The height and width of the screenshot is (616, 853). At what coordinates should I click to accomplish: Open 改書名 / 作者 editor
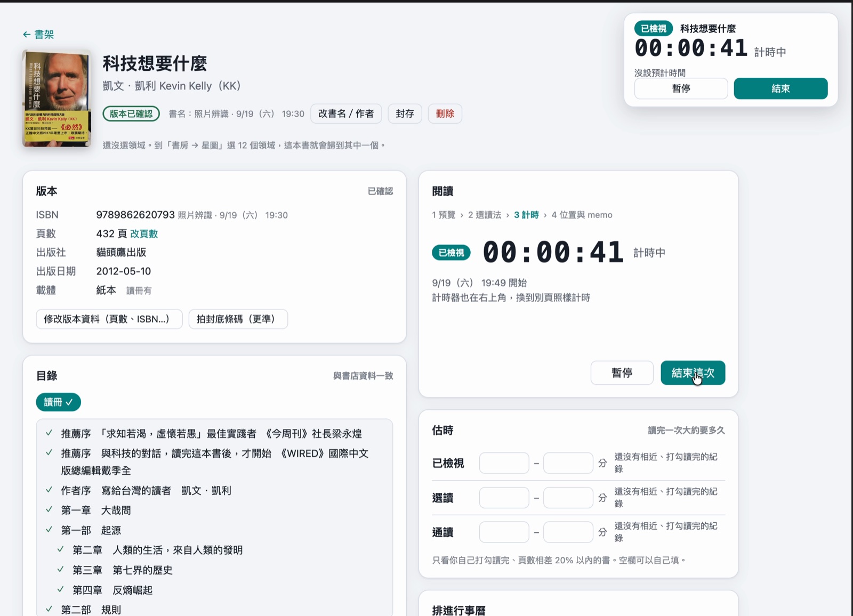click(346, 114)
